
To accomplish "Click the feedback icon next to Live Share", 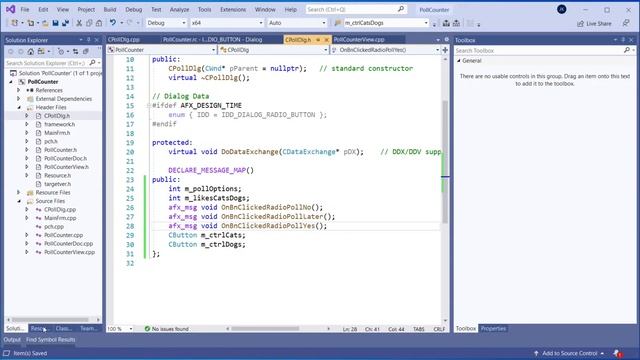I will point(626,23).
